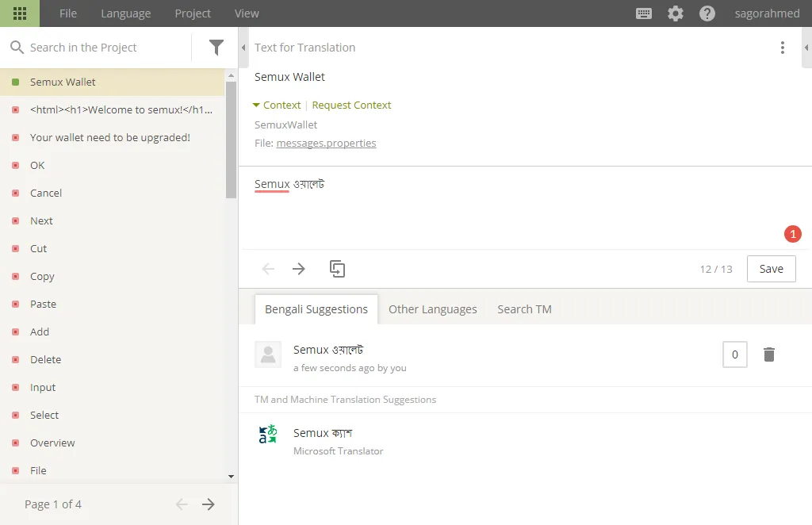Click the string list scroll up arrow
The width and height of the screenshot is (812, 525).
coord(231,75)
